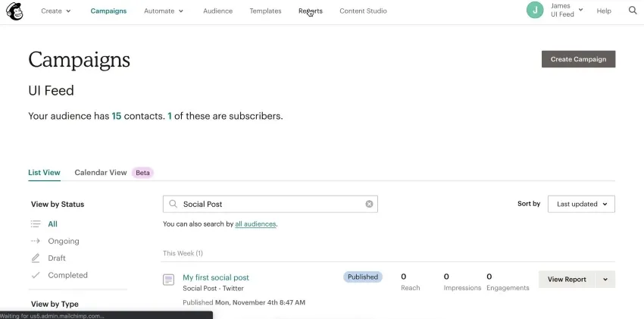The width and height of the screenshot is (644, 319).
Task: Open the Last updated sort dropdown
Action: pos(581,204)
